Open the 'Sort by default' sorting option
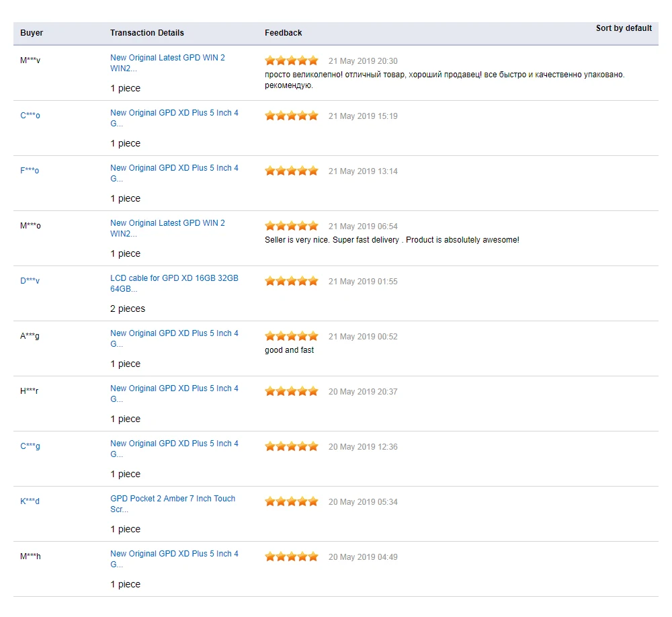The height and width of the screenshot is (617, 672). pos(624,28)
